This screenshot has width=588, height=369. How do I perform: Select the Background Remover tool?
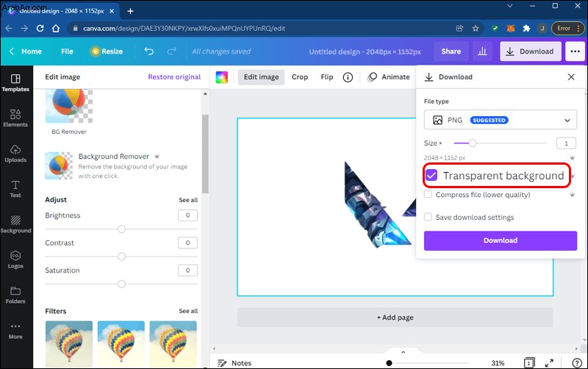click(121, 165)
